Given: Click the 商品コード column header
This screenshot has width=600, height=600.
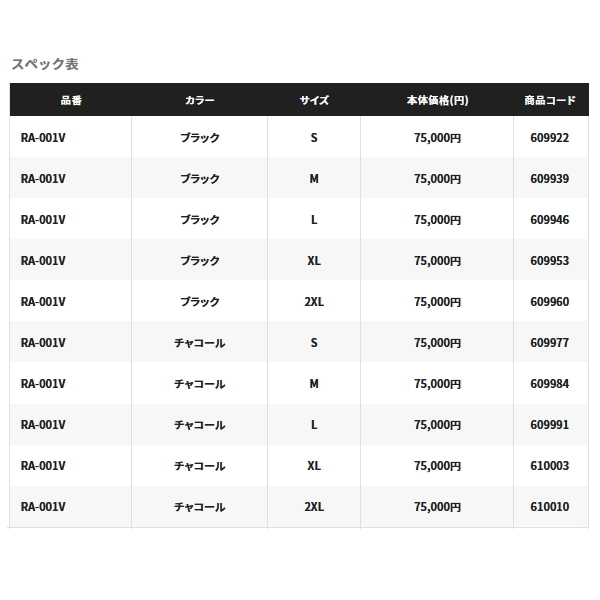Looking at the screenshot, I should [x=549, y=101].
